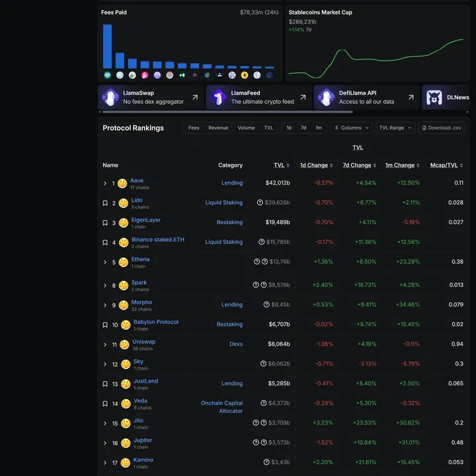The width and height of the screenshot is (476, 476).
Task: Click the tallest bar in Fees Paid chart
Action: tap(107, 46)
